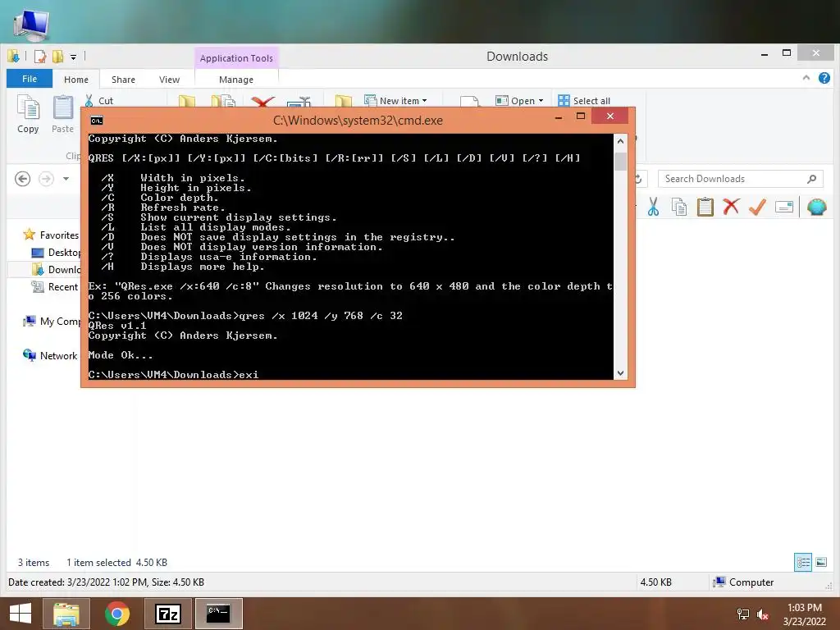Viewport: 840px width, 630px height.
Task: Click the File Explorer taskbar button
Action: [x=66, y=614]
